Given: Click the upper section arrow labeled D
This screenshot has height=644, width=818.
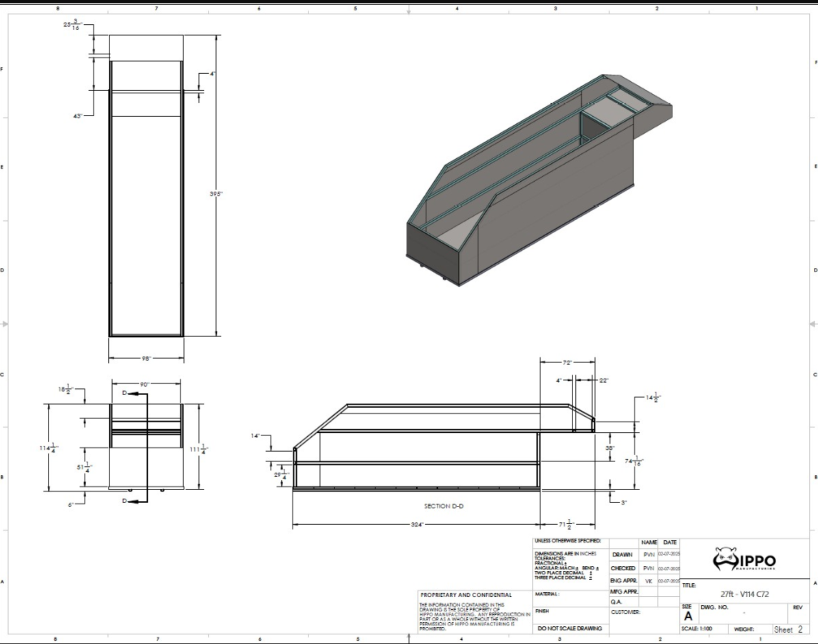Looking at the screenshot, I should pyautogui.click(x=130, y=394).
